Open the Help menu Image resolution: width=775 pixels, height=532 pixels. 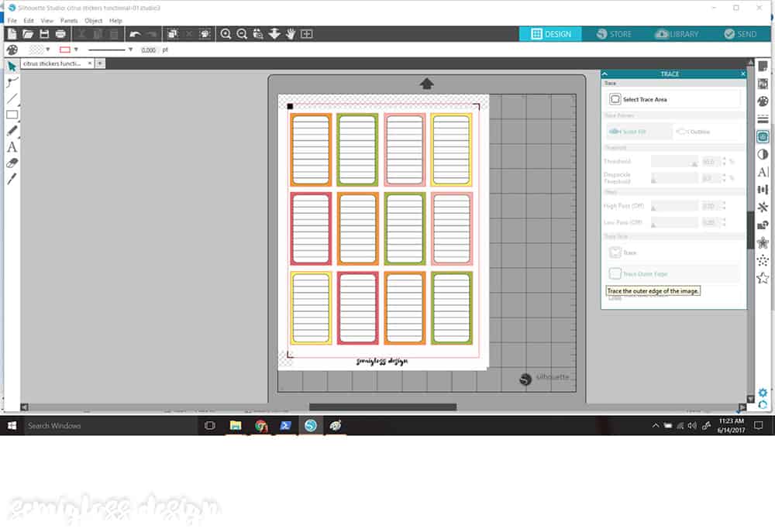coord(115,21)
